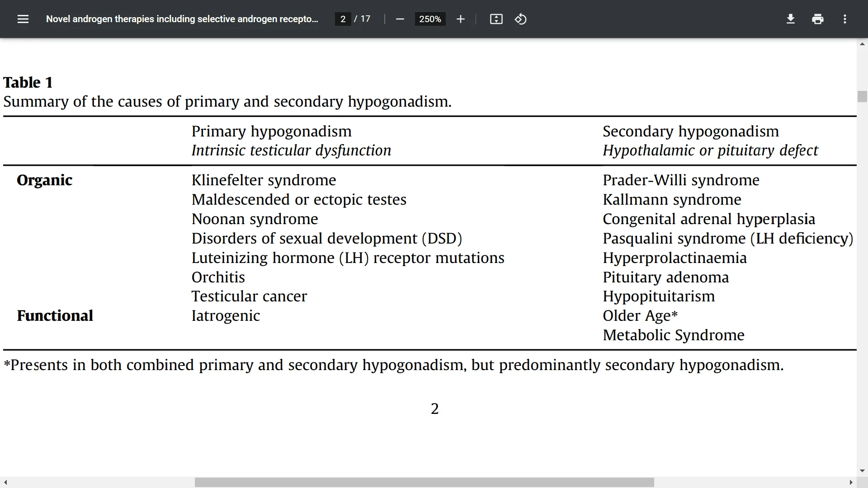
Task: Click 'Older Age*' cell
Action: coord(640,315)
